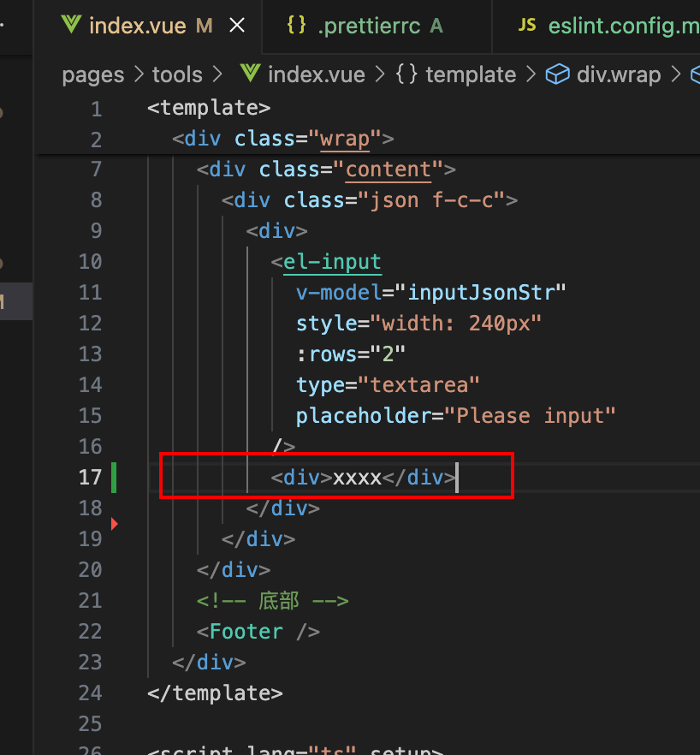This screenshot has width=700, height=755.
Task: Click the Vue icon on index.vue tab
Action: [x=71, y=25]
